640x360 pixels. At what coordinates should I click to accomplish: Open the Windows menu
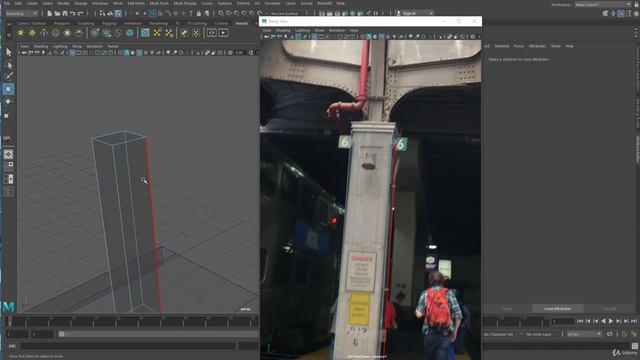click(100, 3)
